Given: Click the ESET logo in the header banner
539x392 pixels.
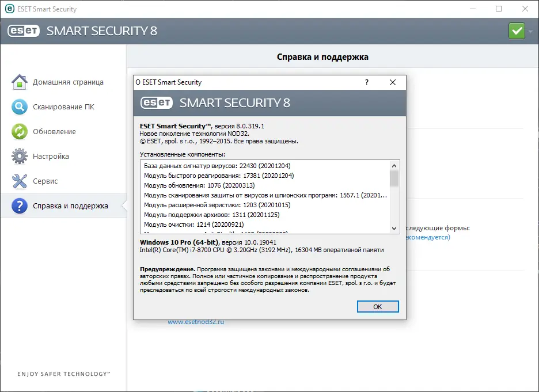Looking at the screenshot, I should (23, 31).
